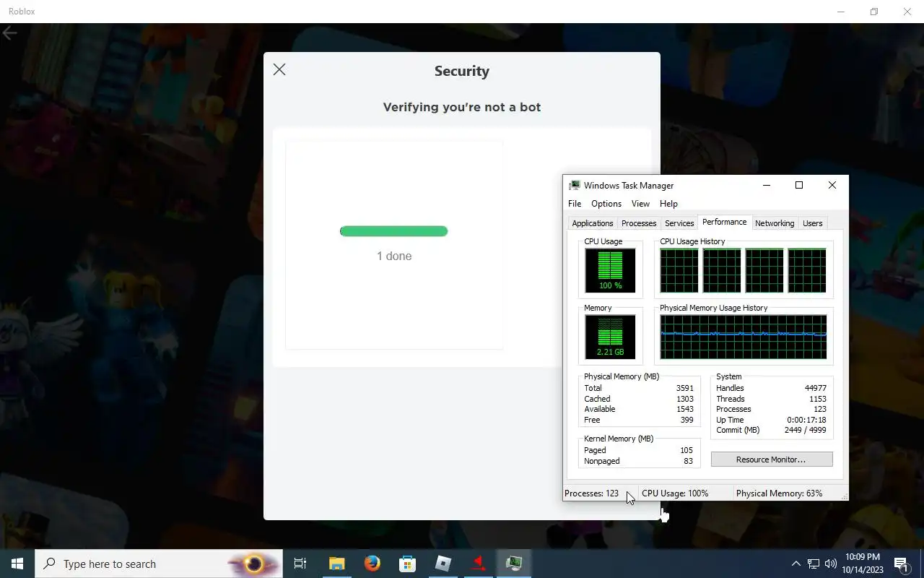
Task: Click the third CPU Usage History graph
Action: [x=764, y=270]
